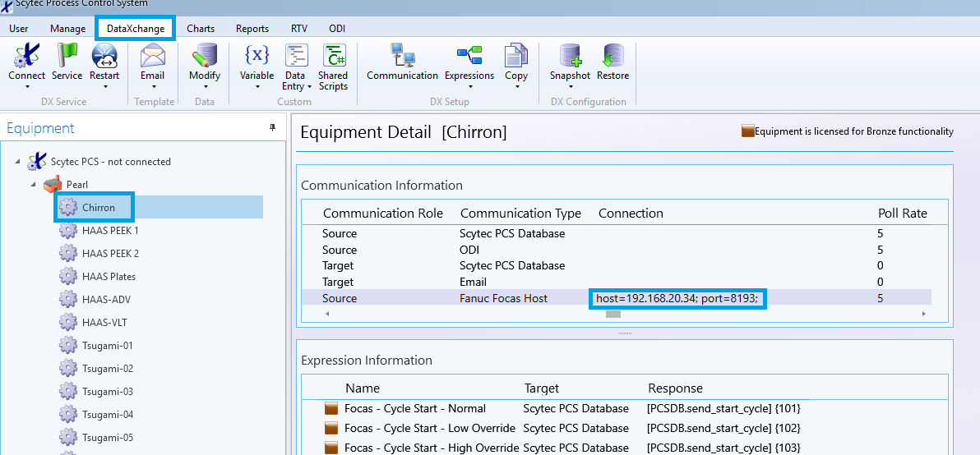Select HAAS Plates equipment
980x455 pixels.
point(109,277)
